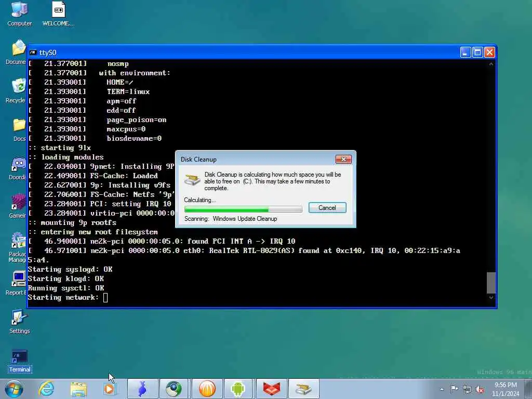532x399 pixels.
Task: Click the 'Starting syslogd: OK' line
Action: 70,270
